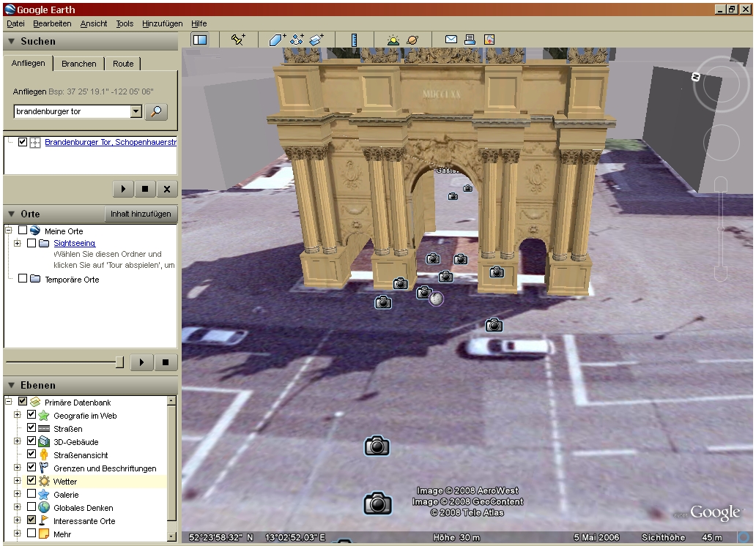Viewport: 756px width, 546px height.
Task: Add a placemark pushpin tool
Action: click(237, 40)
